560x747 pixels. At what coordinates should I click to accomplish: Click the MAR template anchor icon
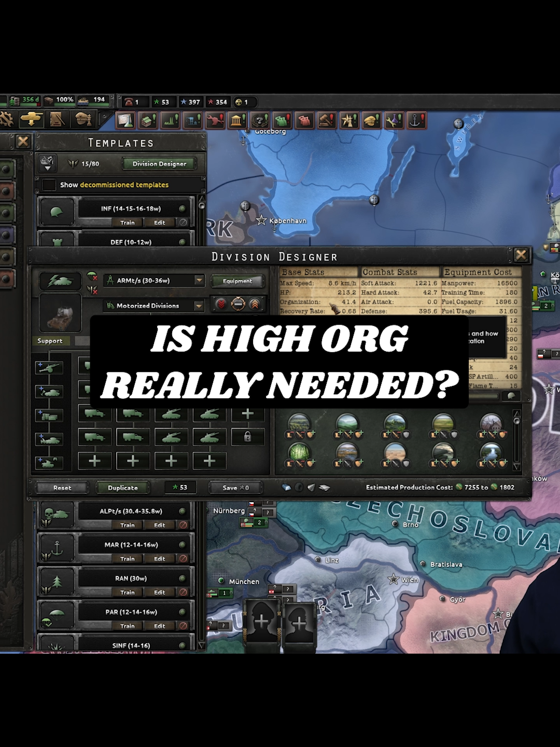pos(56,548)
